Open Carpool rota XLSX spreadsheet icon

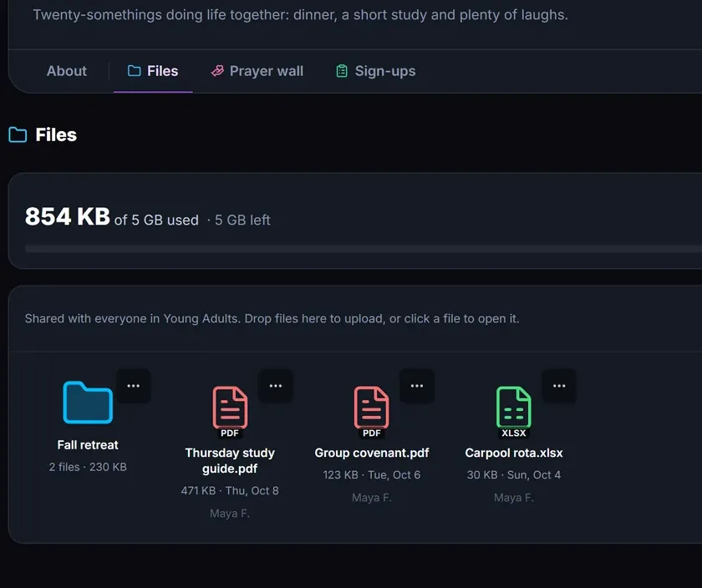pos(513,412)
